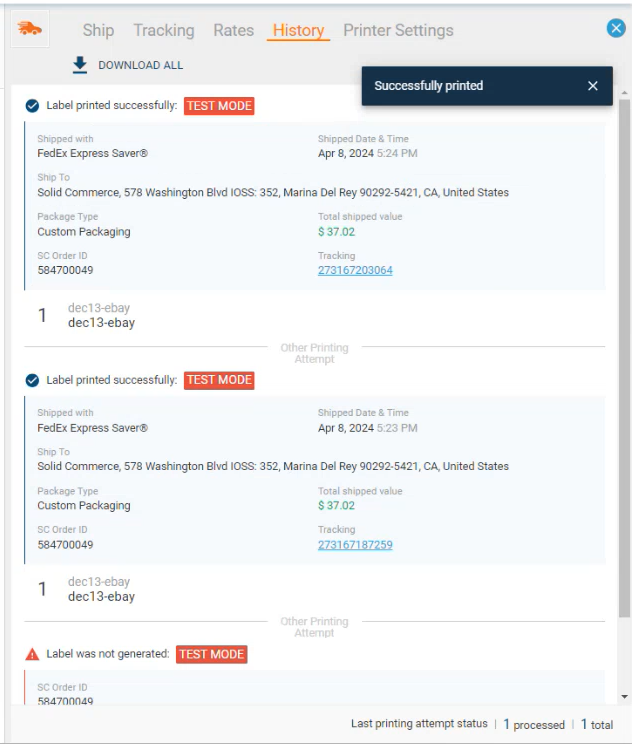Click the Download All arrow icon
This screenshot has width=632, height=744.
(80, 65)
